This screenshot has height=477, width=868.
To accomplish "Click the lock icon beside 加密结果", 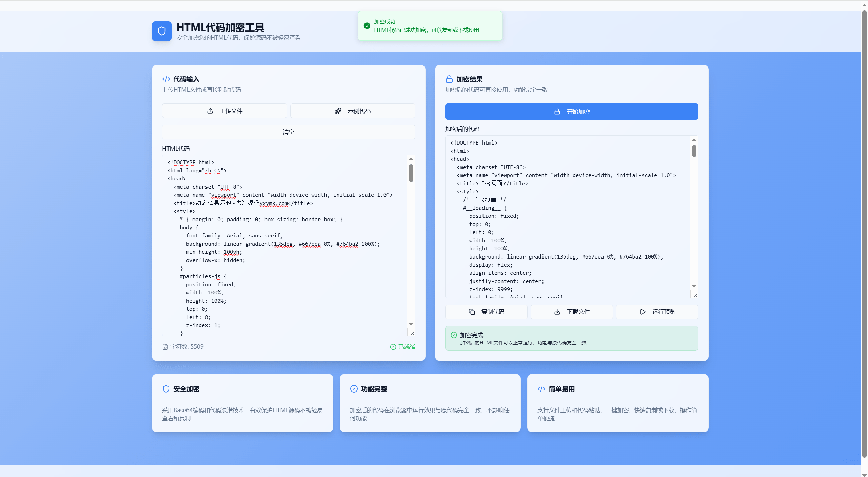I will click(449, 79).
